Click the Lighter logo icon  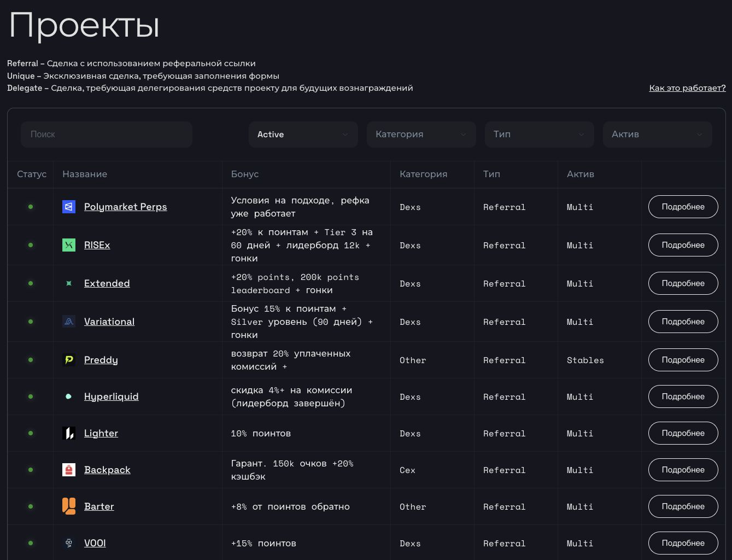69,433
